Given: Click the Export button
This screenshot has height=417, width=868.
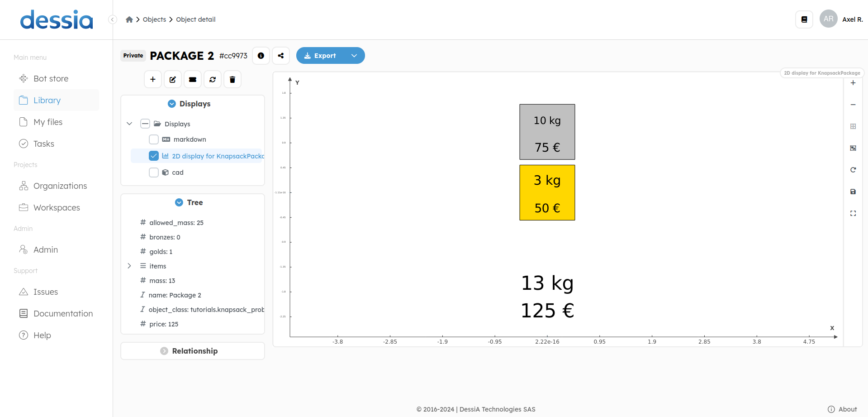Looking at the screenshot, I should click(x=320, y=56).
